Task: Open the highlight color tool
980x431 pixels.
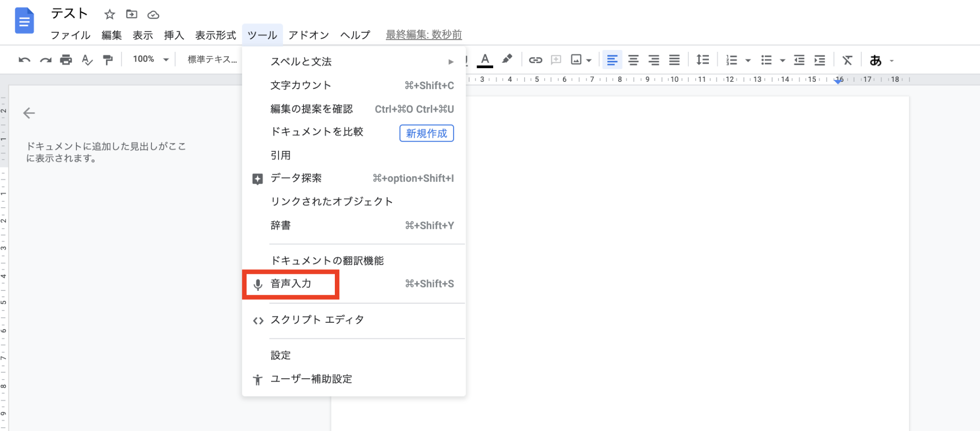Action: click(507, 59)
